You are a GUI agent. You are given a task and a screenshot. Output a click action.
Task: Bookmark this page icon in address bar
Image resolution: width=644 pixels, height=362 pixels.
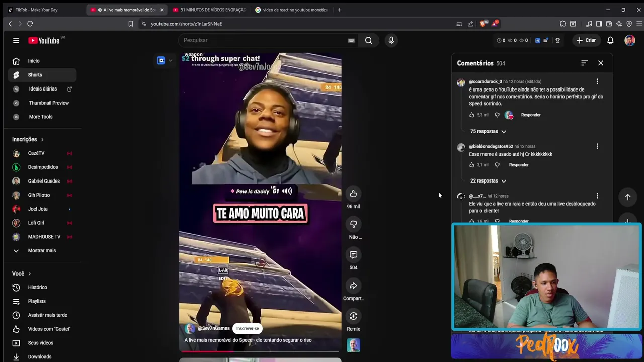tap(131, 24)
